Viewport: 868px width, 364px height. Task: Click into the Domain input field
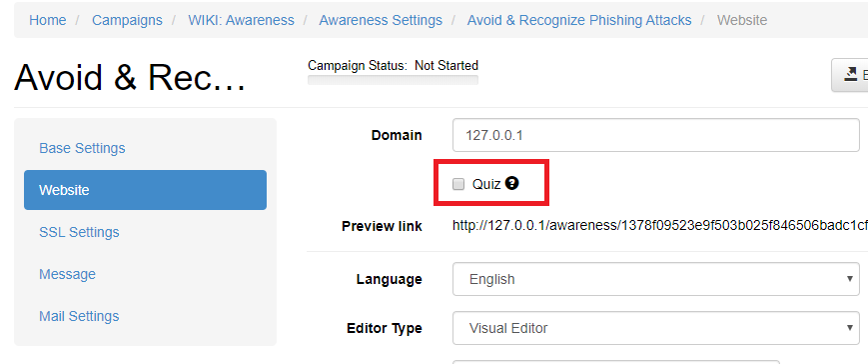656,135
